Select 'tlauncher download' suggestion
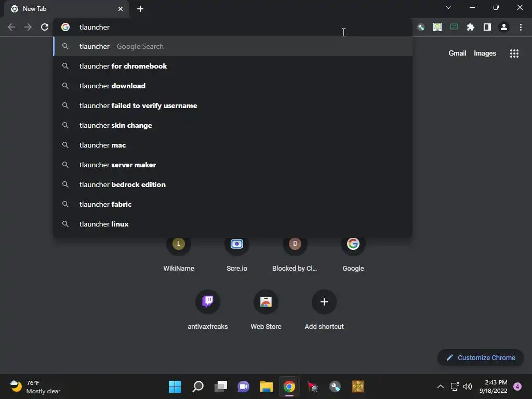This screenshot has height=399, width=532. (x=233, y=86)
